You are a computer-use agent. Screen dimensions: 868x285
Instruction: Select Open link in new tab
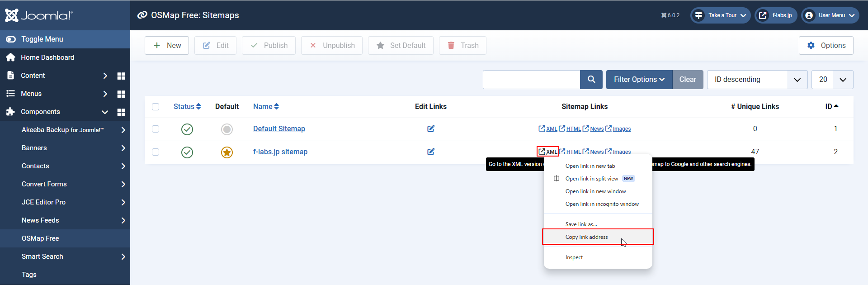[598, 166]
